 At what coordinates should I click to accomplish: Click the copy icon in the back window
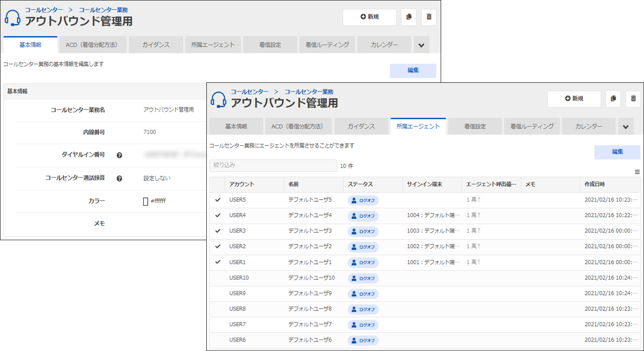point(409,17)
